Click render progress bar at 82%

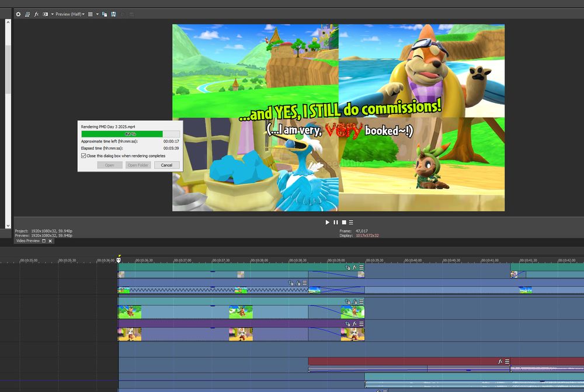130,134
